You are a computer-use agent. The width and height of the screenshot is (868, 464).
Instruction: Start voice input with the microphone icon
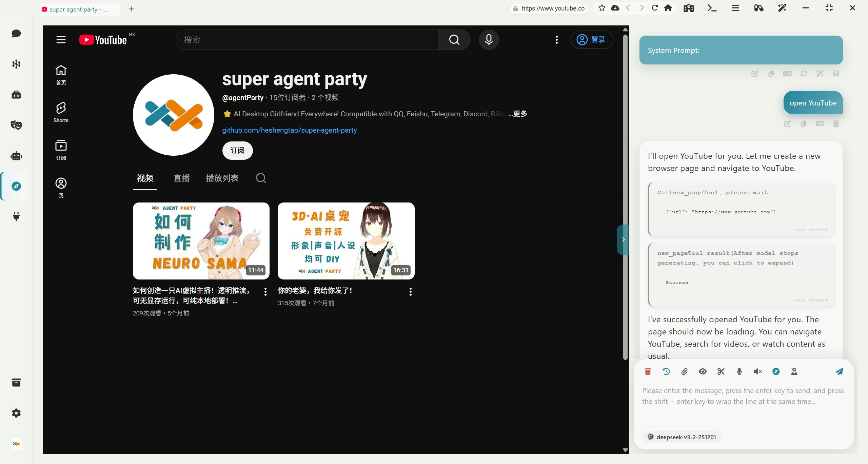739,371
